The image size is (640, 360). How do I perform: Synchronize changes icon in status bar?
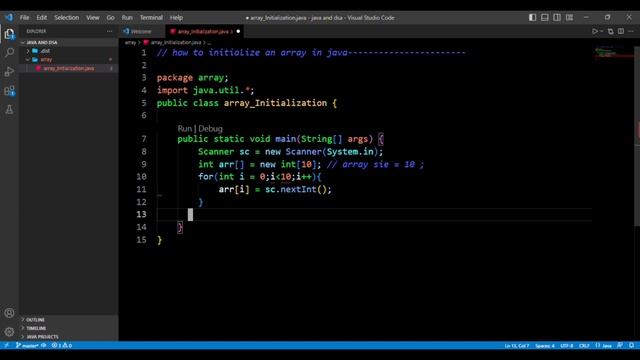(x=44, y=345)
